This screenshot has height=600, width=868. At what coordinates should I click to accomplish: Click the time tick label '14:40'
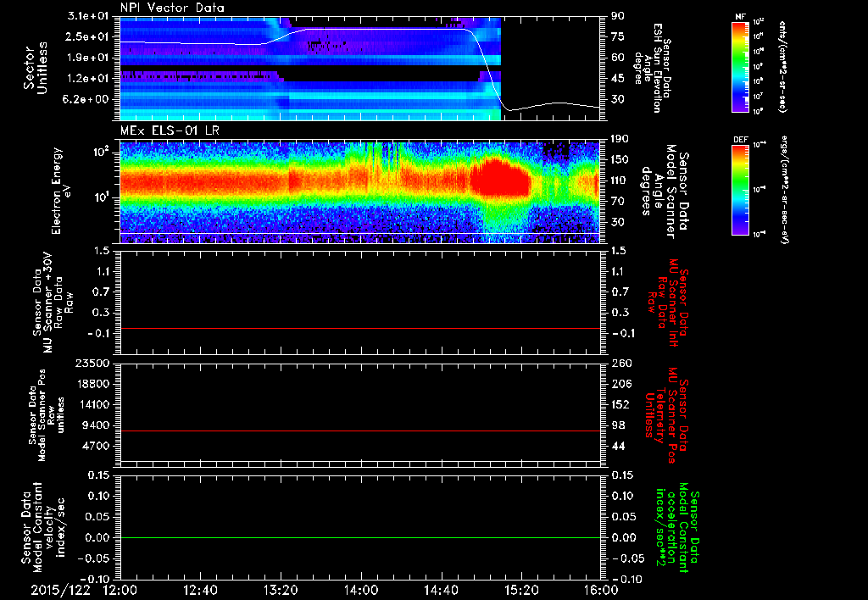coord(441,590)
